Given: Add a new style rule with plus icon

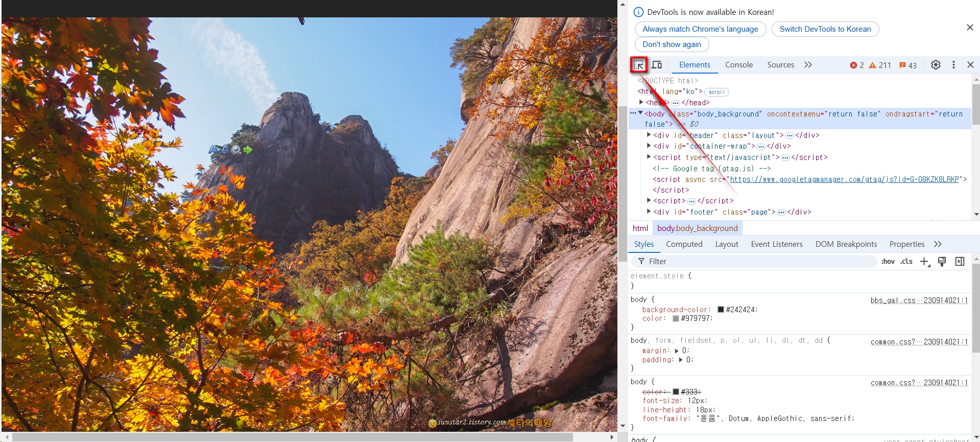Looking at the screenshot, I should tap(925, 262).
